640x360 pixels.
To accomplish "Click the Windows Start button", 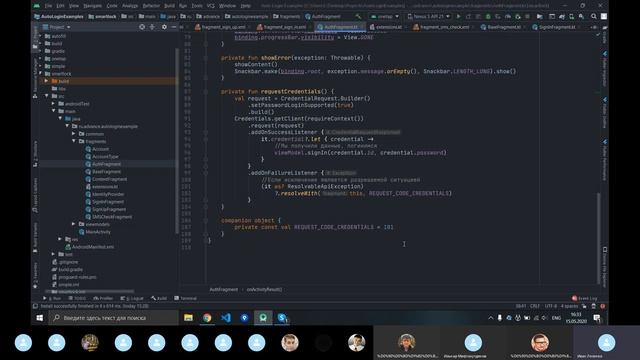I will pos(40,318).
